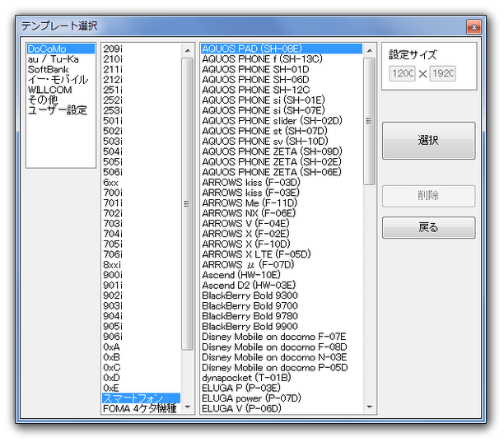Image resolution: width=504 pixels, height=442 pixels.
Task: Choose the 0xE series
Action: tap(141, 388)
